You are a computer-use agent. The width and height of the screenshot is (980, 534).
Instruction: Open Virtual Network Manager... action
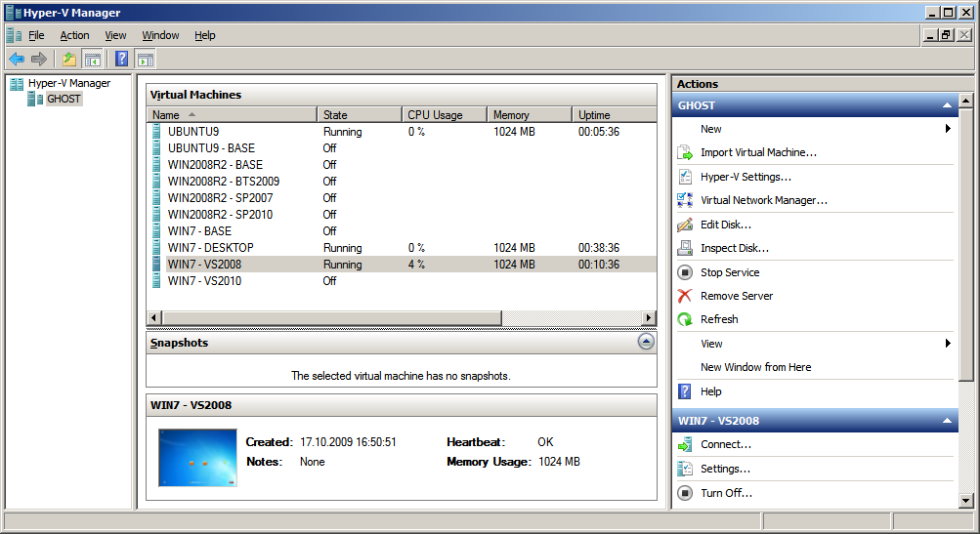pos(764,200)
